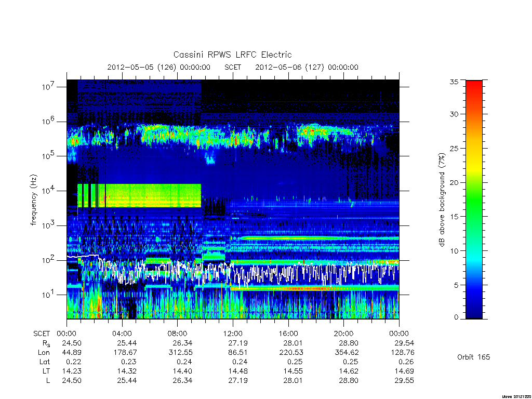Click the 10^2 frequency tick label
Image resolution: width=532 pixels, height=399 pixels.
tap(48, 260)
